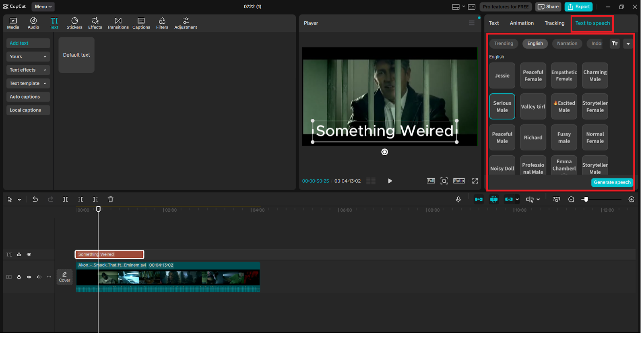The width and height of the screenshot is (644, 340).
Task: Lock the text track
Action: 19,254
